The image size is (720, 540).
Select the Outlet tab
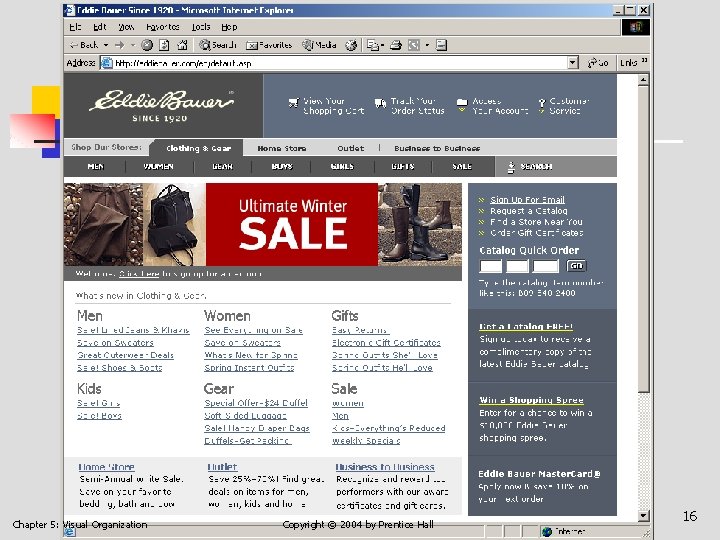pos(350,148)
